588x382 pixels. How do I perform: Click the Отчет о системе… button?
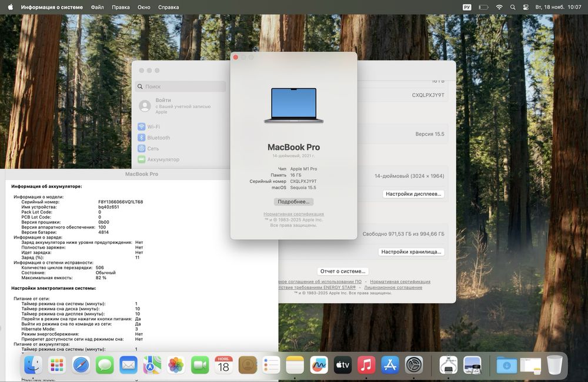coord(343,271)
